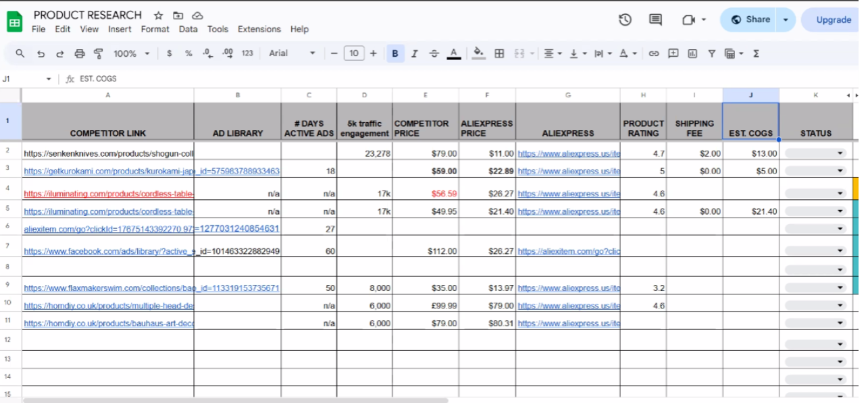Open the name box dropdown arrow
This screenshot has width=868, height=403.
49,79
